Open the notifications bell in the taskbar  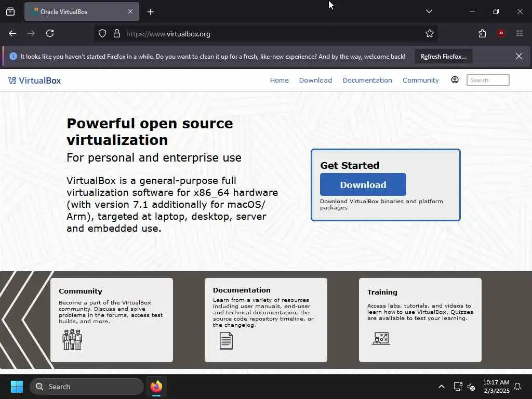[x=517, y=387]
